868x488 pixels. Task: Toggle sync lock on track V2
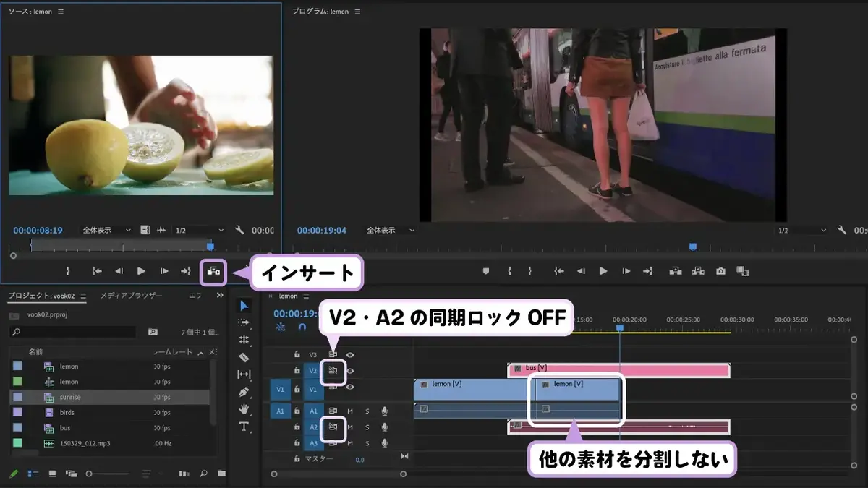(333, 371)
